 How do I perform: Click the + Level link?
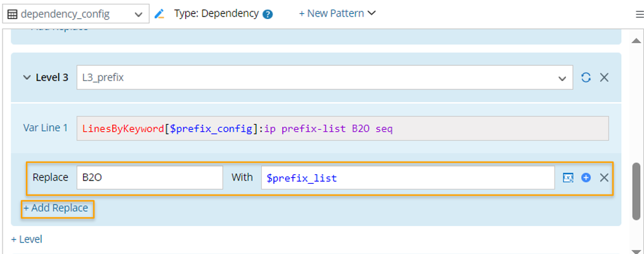coord(27,239)
